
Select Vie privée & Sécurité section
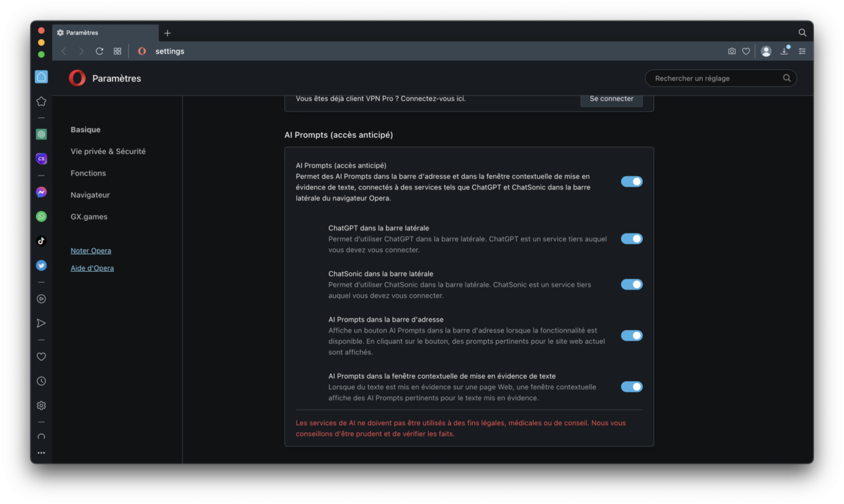click(x=108, y=151)
